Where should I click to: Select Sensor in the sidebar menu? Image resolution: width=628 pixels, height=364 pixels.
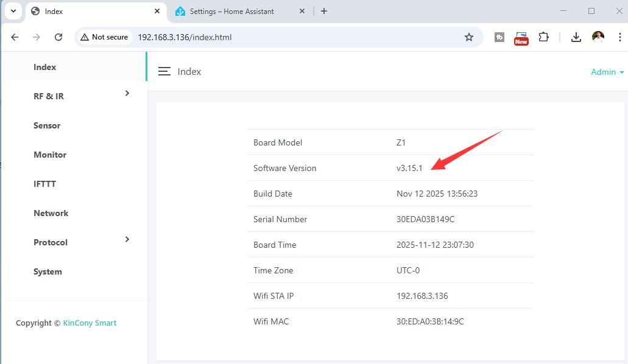[47, 125]
